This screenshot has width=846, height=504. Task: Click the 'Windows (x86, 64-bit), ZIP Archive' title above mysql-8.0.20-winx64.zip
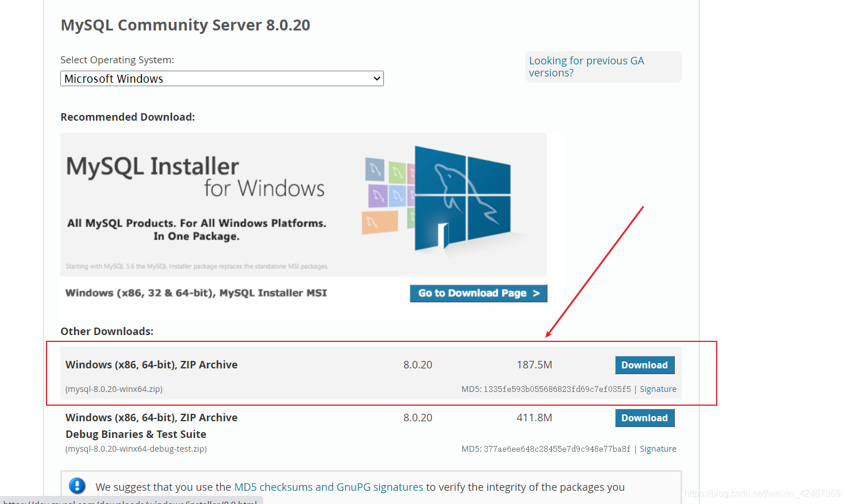[x=151, y=365]
